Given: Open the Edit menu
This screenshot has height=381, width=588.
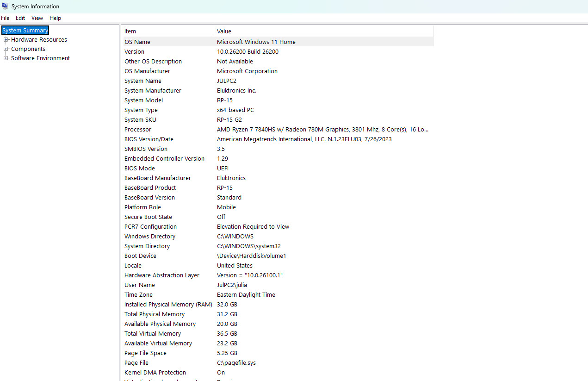Looking at the screenshot, I should click(20, 18).
